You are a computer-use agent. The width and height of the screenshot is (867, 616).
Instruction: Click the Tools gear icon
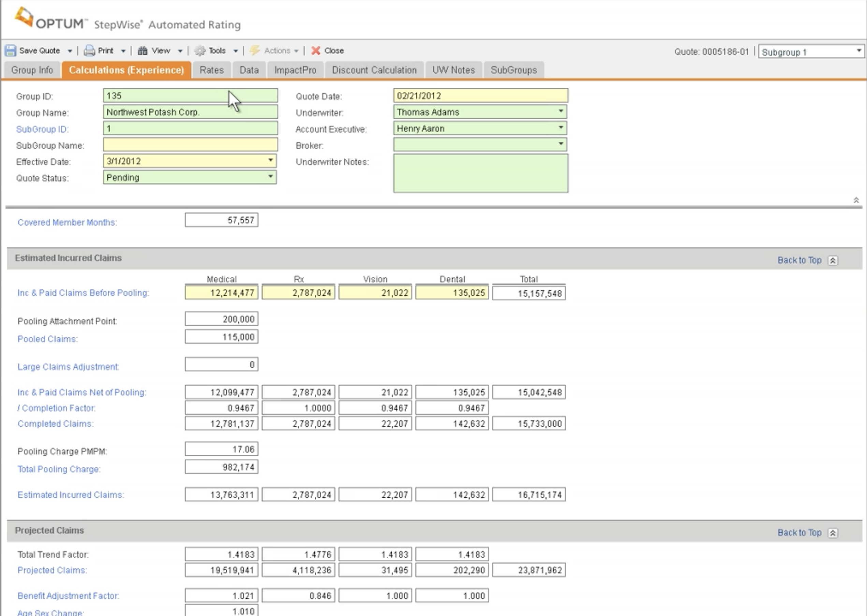tap(200, 50)
